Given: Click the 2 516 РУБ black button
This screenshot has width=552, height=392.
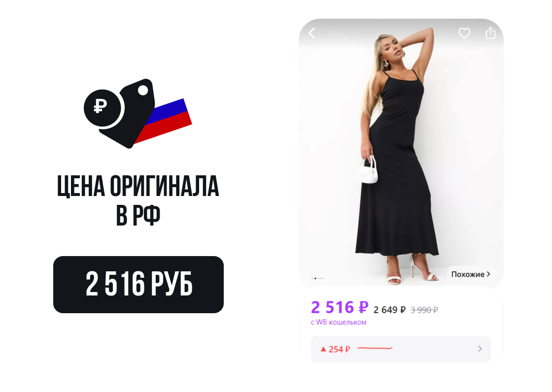Looking at the screenshot, I should 138,284.
